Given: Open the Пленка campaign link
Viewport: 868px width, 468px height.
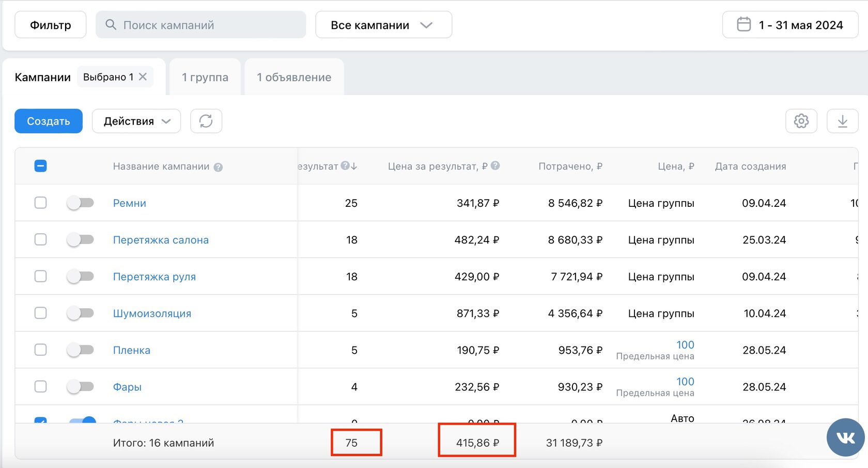Looking at the screenshot, I should 132,350.
